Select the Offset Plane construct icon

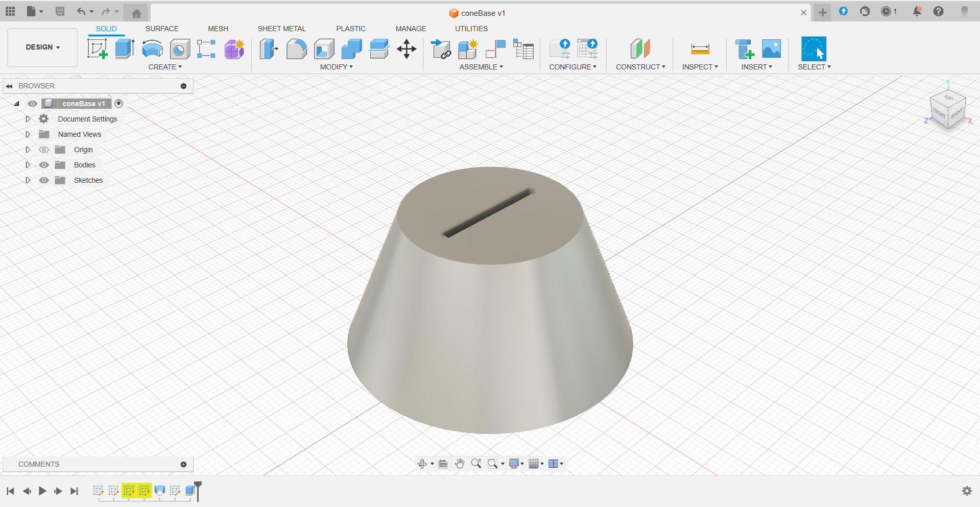click(640, 49)
